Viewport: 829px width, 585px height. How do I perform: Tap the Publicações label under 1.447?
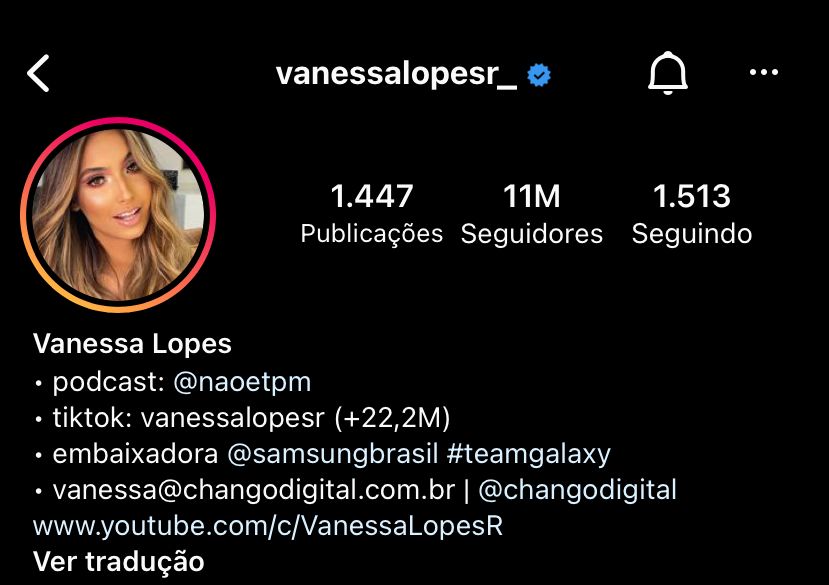point(372,234)
